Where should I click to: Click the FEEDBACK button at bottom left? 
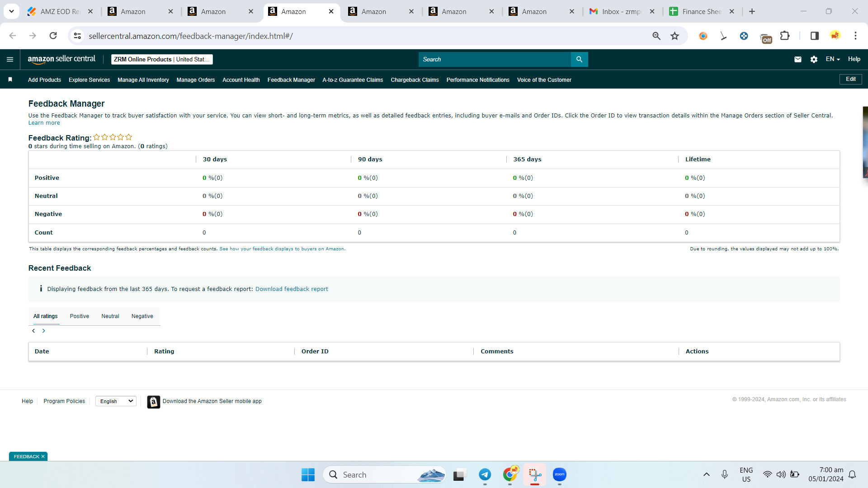[x=26, y=457]
